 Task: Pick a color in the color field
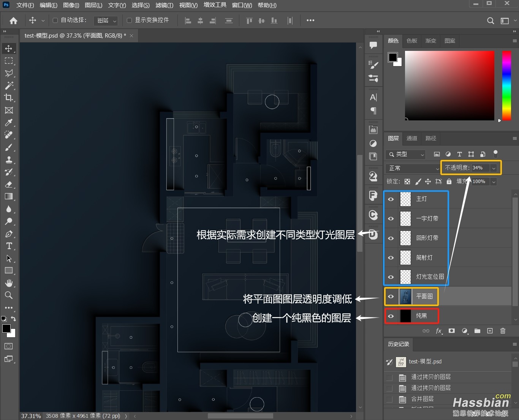pyautogui.click(x=449, y=85)
